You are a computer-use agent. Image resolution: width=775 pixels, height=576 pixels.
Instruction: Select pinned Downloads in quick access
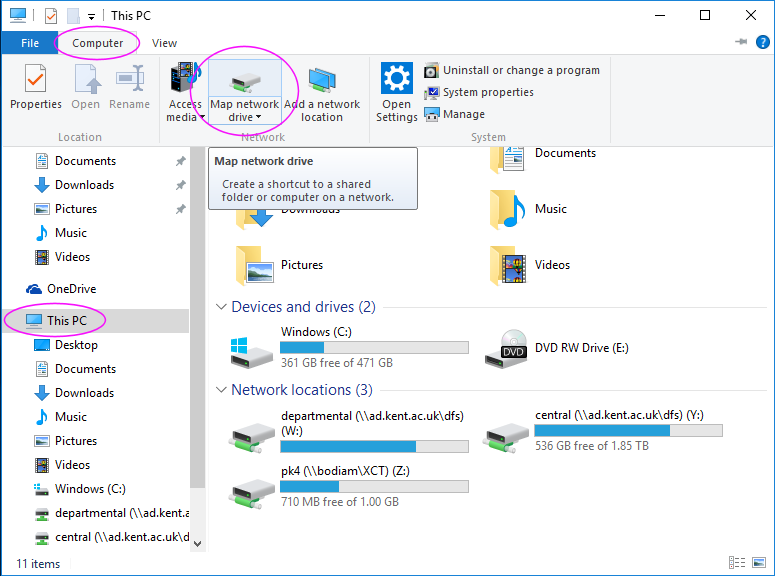(84, 185)
